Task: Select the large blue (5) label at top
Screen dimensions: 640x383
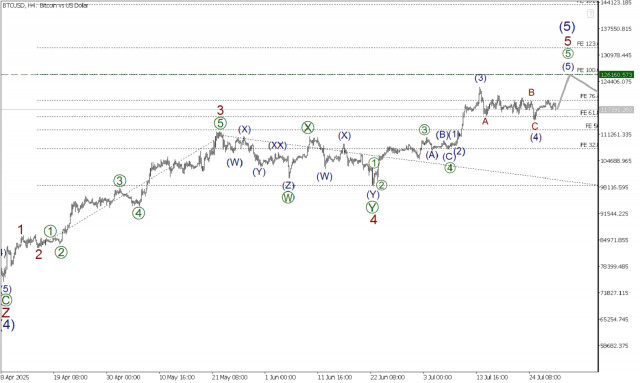Action: click(x=567, y=27)
